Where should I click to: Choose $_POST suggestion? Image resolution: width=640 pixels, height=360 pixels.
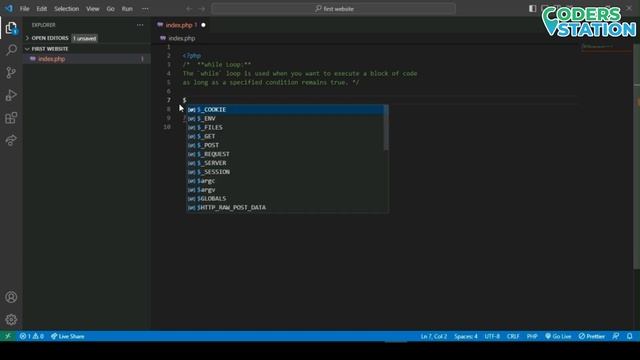click(x=285, y=145)
